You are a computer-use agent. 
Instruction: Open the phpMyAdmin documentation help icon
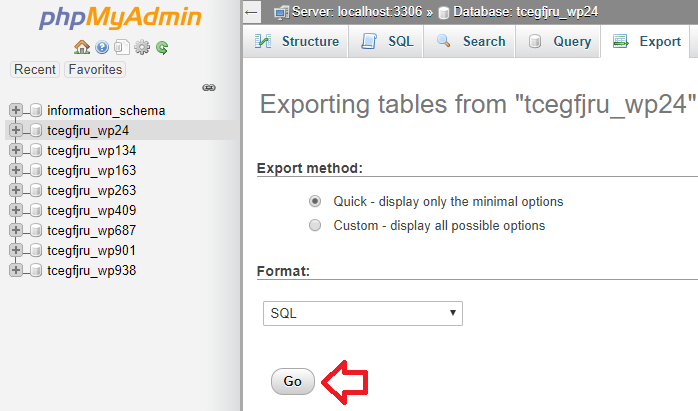pos(102,47)
